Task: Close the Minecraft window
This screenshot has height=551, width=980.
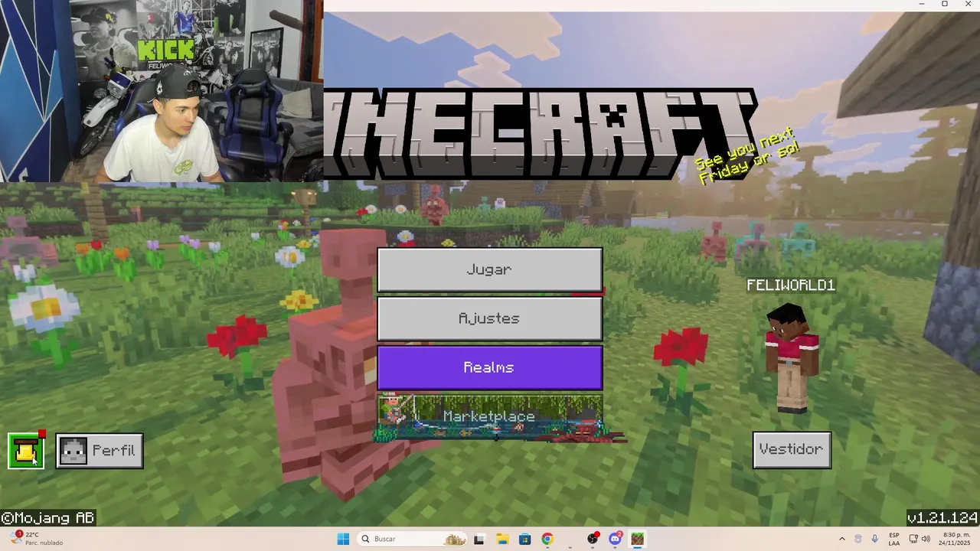Action: pos(968,5)
